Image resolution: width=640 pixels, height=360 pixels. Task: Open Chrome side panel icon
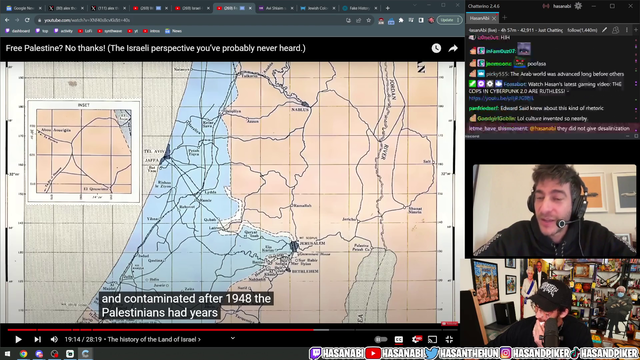point(421,20)
